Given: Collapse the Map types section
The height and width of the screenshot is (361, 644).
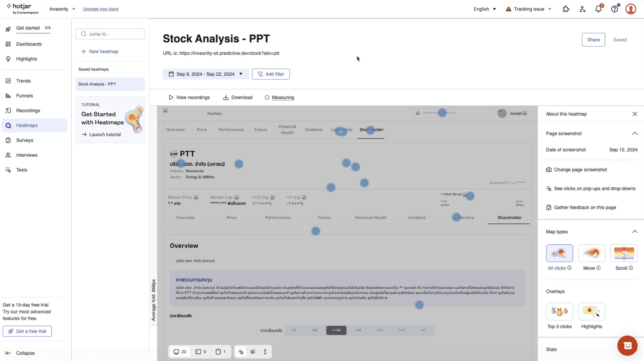Looking at the screenshot, I should click(634, 232).
